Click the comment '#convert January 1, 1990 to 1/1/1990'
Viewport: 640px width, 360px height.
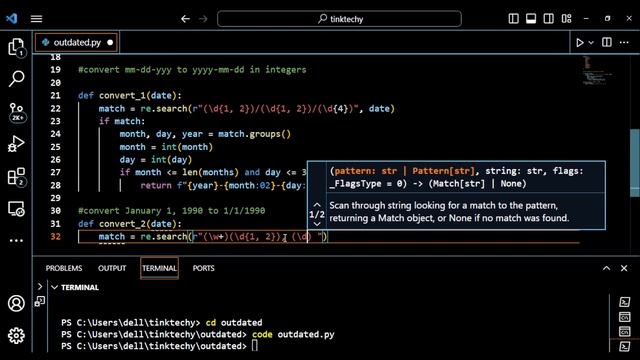pos(171,211)
